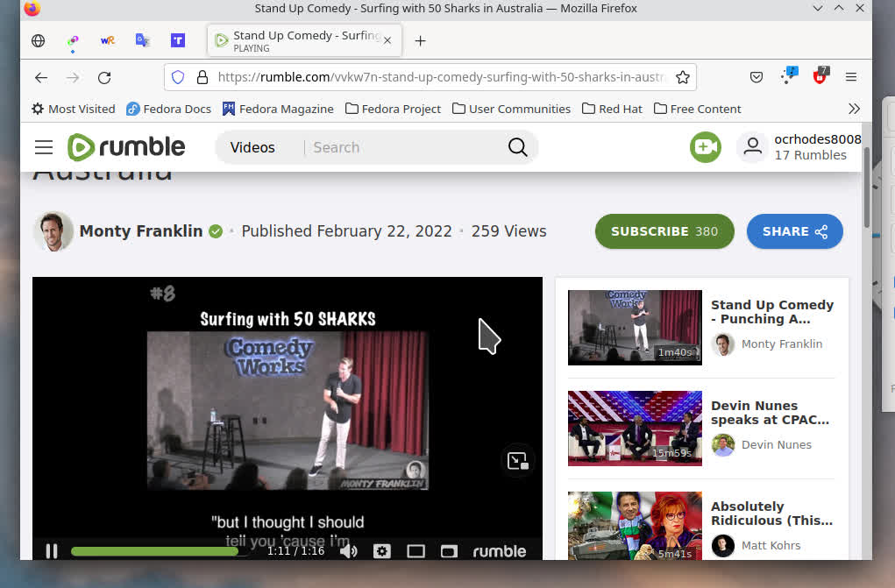Open the blue extension icon in toolbar

pos(789,75)
